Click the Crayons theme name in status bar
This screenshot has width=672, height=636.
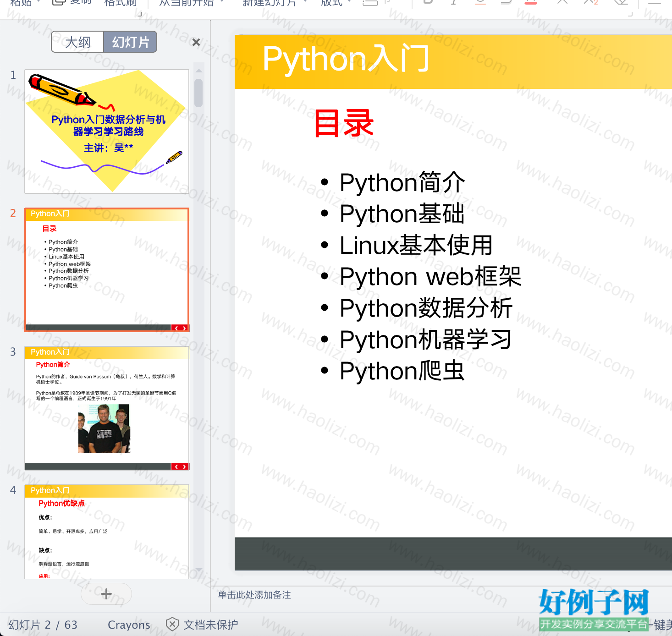129,625
